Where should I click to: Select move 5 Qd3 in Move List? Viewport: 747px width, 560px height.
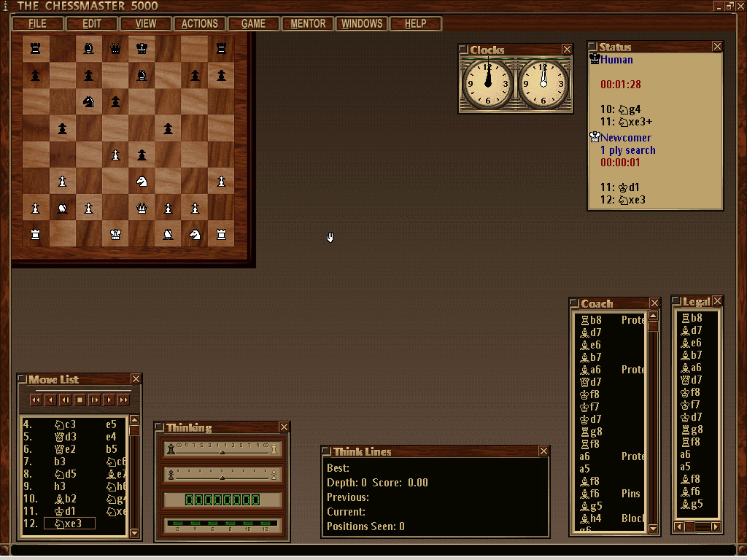tap(65, 437)
